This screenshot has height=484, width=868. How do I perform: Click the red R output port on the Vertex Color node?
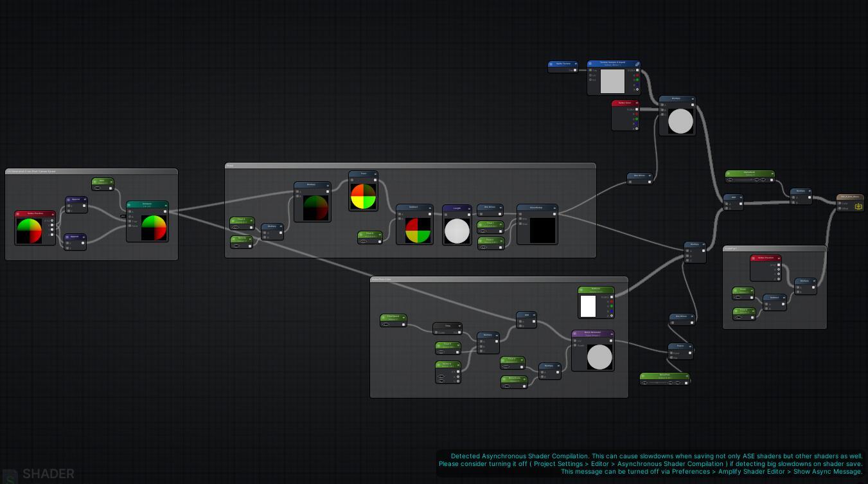pyautogui.click(x=636, y=114)
